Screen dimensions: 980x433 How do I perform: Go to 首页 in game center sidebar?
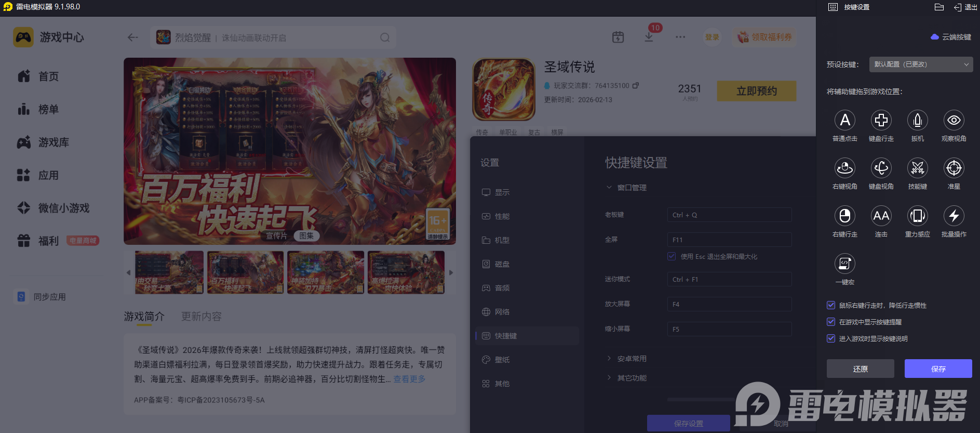38,76
